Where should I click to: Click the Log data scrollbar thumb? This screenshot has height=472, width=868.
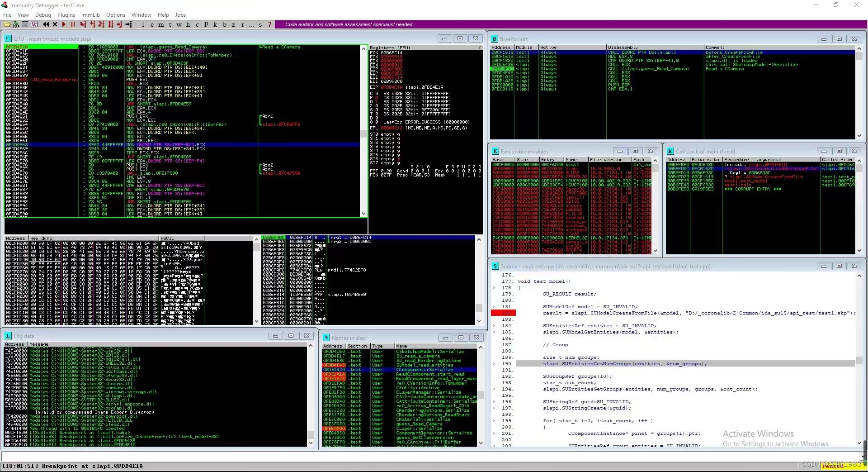(311, 435)
